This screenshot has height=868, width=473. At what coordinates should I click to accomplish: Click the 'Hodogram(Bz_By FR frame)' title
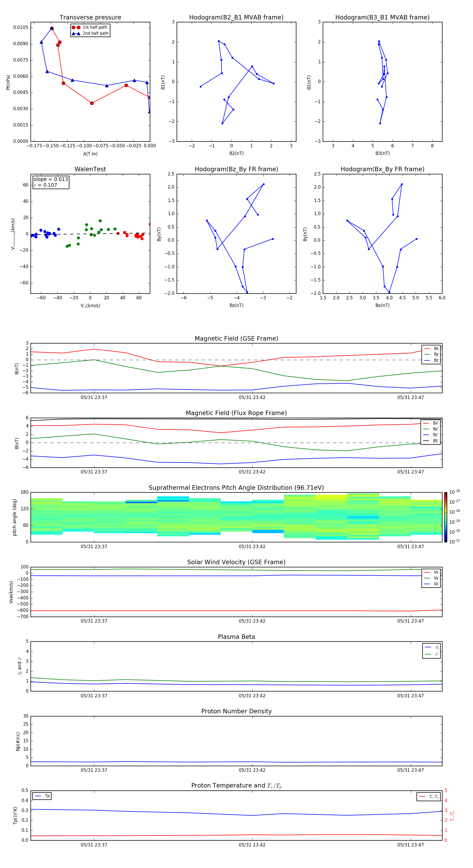click(236, 169)
